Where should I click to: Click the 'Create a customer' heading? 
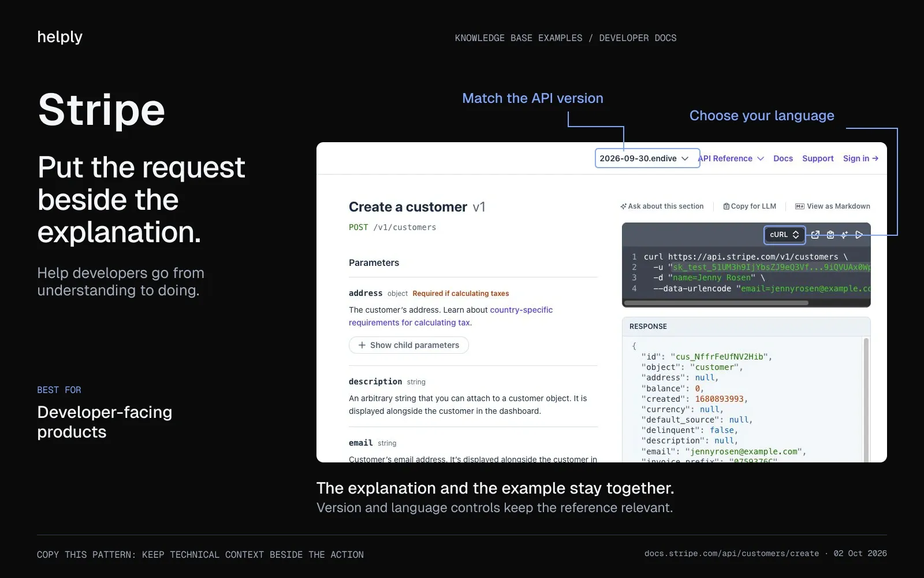(408, 207)
